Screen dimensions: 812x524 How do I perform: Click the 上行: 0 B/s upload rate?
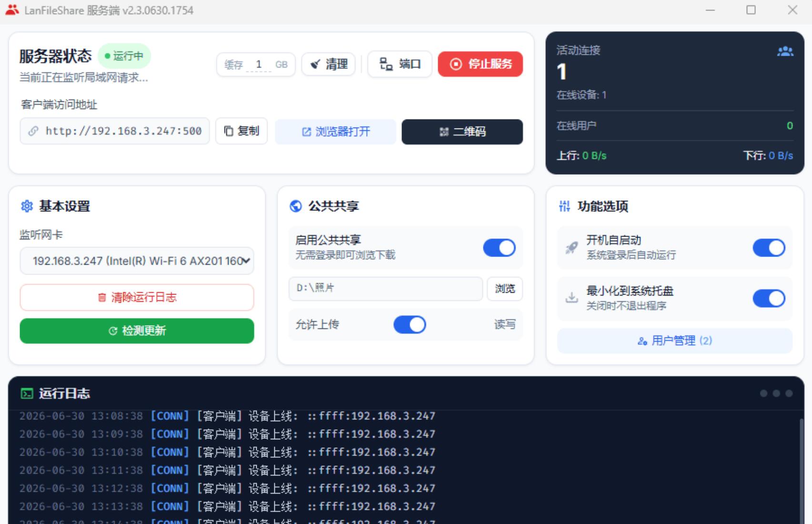581,156
